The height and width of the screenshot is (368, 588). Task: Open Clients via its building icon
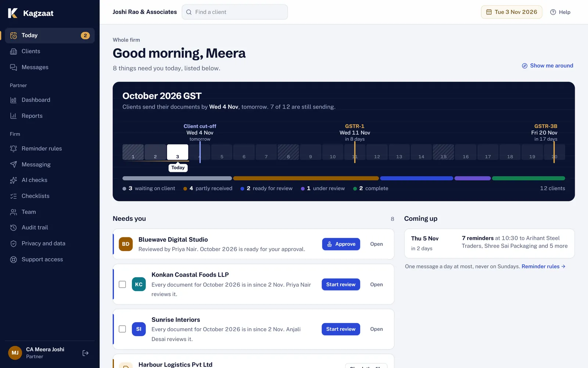[x=14, y=51]
